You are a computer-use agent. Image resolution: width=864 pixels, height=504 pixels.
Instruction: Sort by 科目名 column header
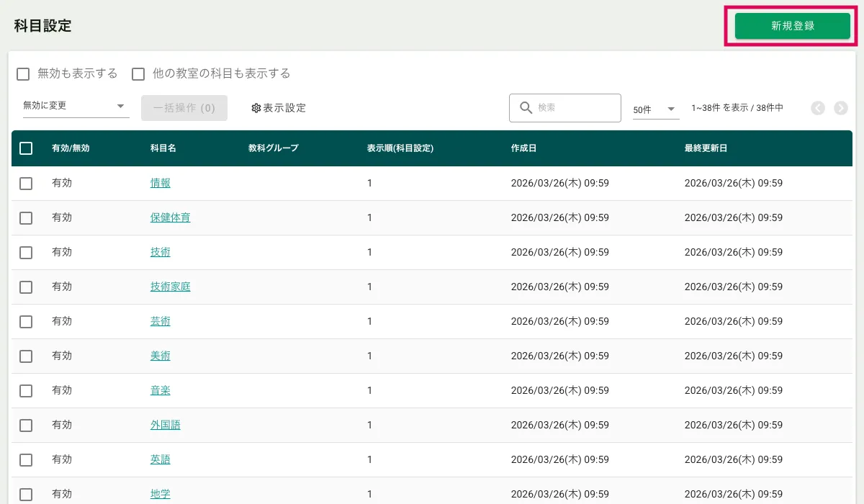163,148
